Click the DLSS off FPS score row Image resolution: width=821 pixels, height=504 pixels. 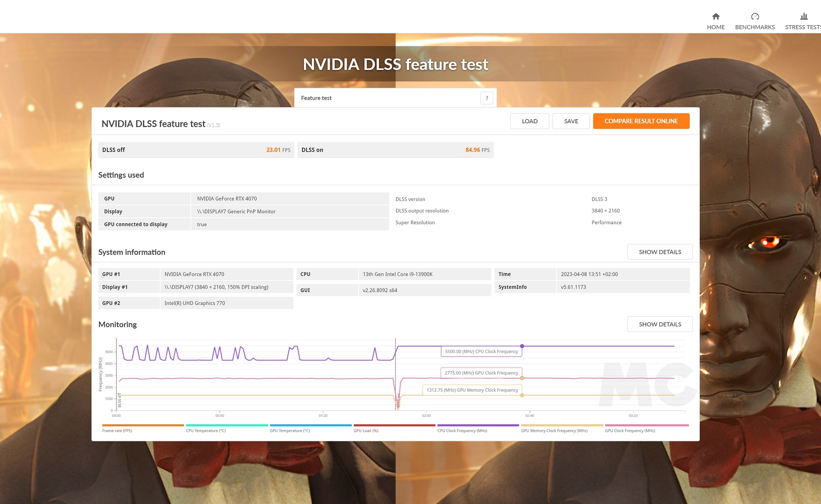(196, 150)
